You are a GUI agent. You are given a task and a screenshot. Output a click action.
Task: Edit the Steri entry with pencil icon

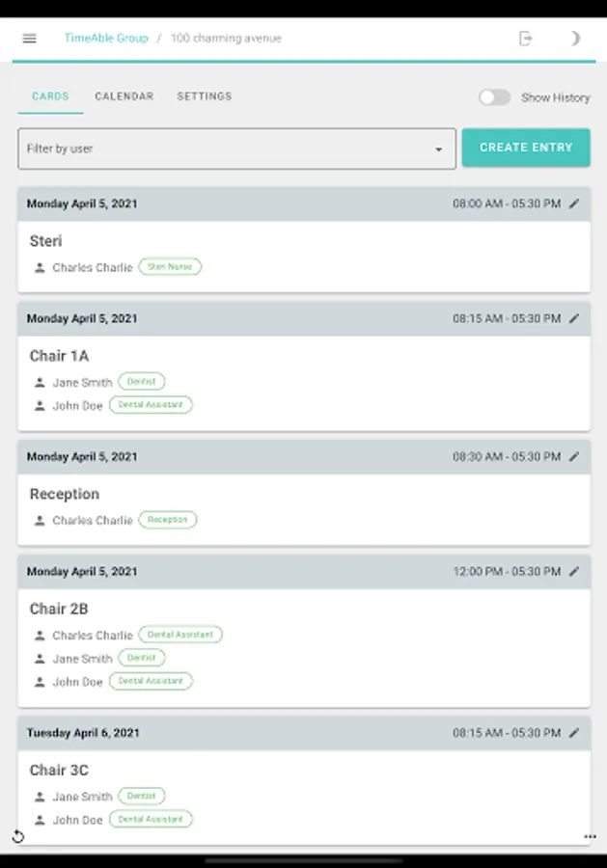pyautogui.click(x=574, y=203)
